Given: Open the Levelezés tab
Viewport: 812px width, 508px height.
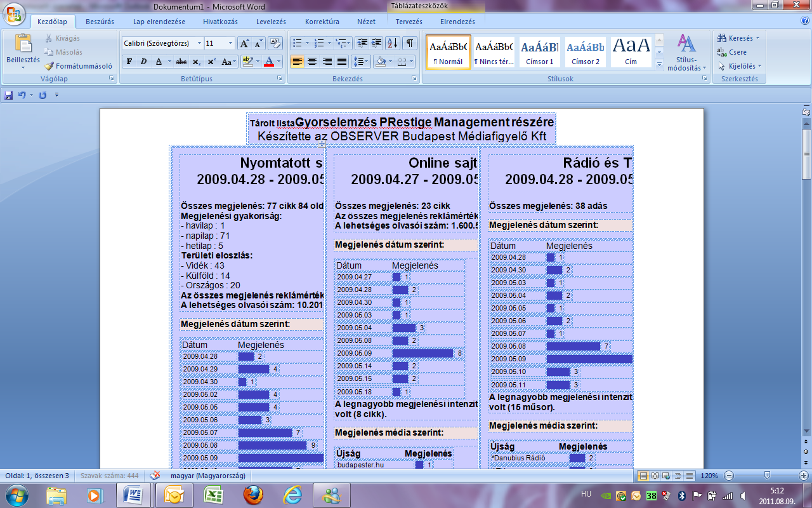Looking at the screenshot, I should 271,21.
